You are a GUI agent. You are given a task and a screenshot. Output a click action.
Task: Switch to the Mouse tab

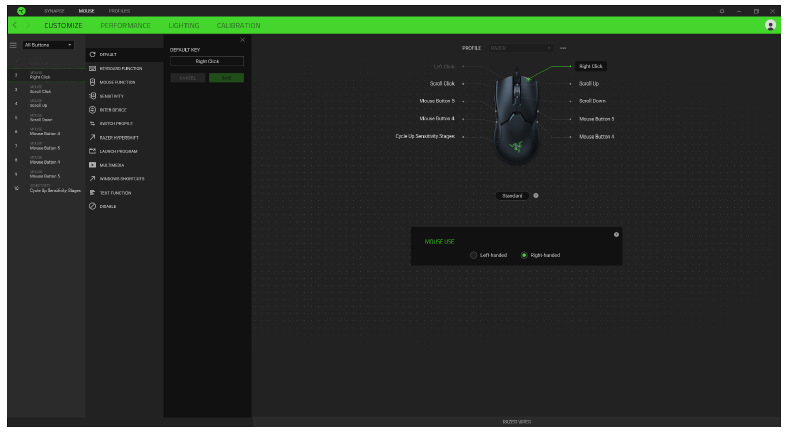click(x=86, y=11)
